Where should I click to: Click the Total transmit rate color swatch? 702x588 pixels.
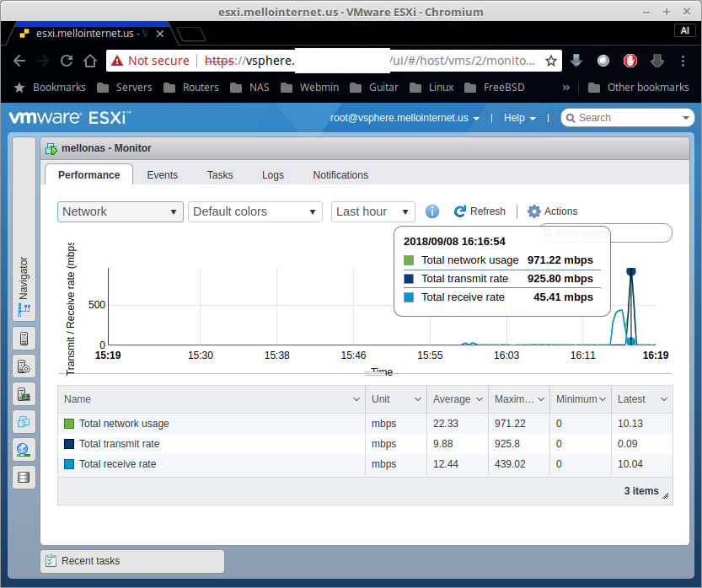pos(69,444)
